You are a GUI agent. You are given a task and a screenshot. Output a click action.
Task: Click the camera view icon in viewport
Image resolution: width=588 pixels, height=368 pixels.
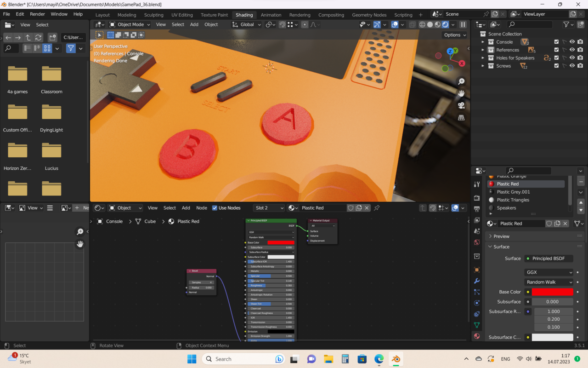tap(461, 105)
